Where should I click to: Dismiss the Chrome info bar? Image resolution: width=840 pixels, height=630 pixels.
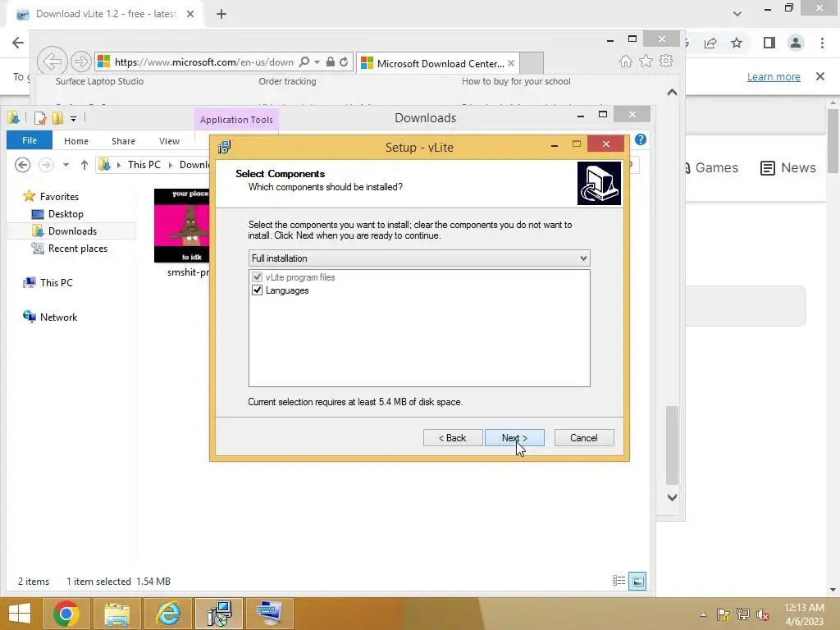820,76
